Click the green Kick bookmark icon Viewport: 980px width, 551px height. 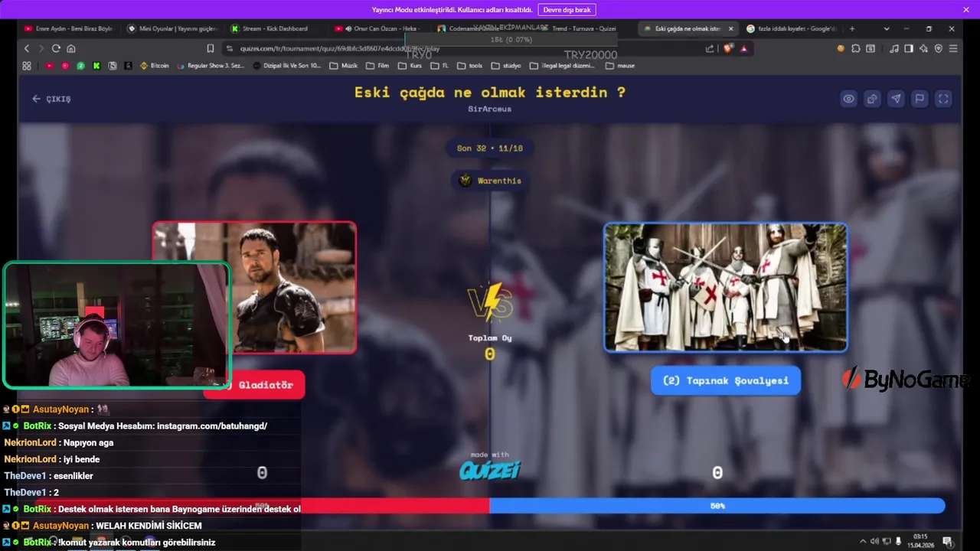96,66
